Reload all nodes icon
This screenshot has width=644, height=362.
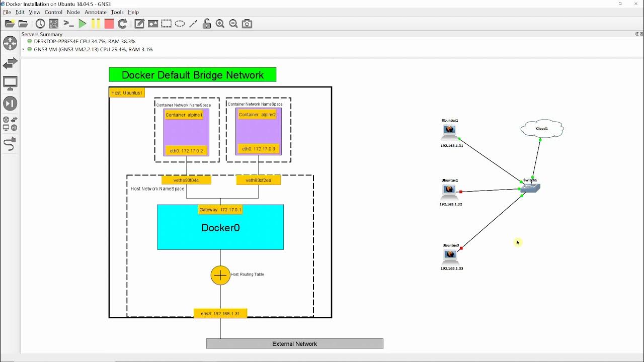point(122,24)
